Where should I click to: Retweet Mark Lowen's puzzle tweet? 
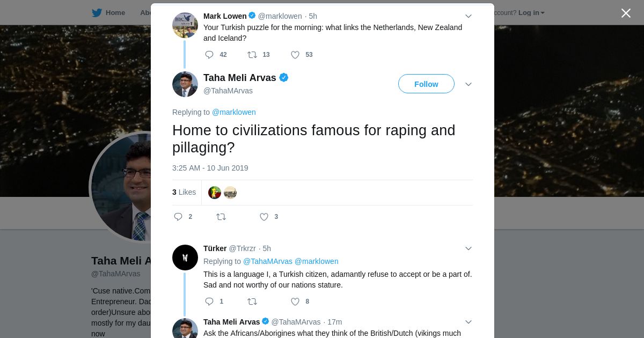click(252, 55)
